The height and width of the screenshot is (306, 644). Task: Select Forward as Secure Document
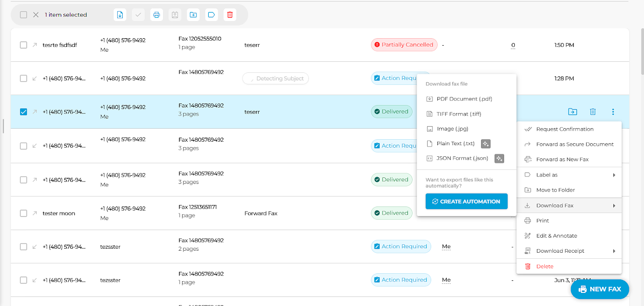point(569,144)
